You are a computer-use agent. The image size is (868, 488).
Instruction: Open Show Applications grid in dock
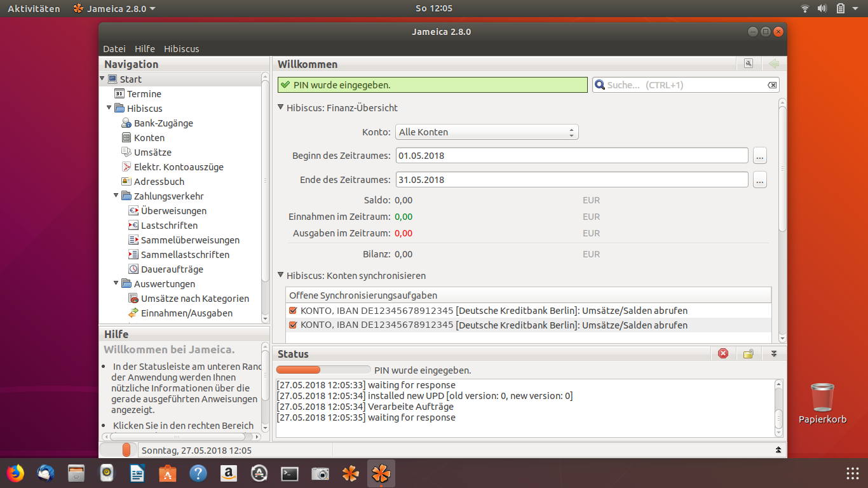[x=853, y=473]
